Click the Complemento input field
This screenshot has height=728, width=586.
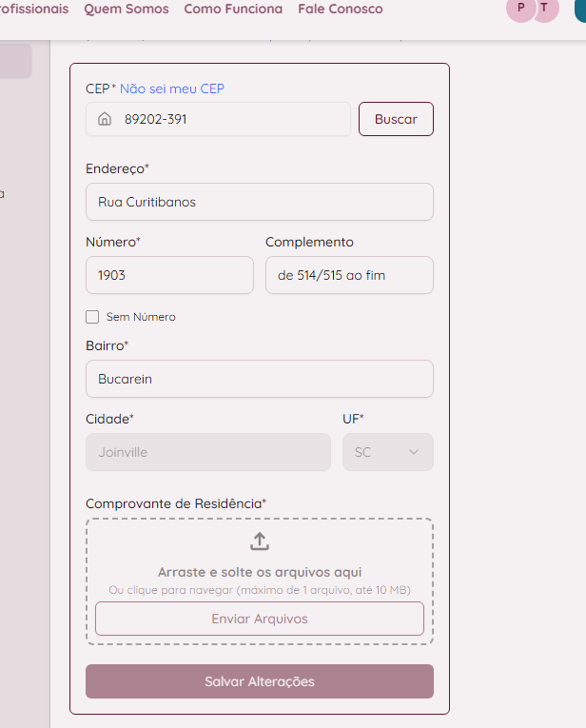click(349, 275)
